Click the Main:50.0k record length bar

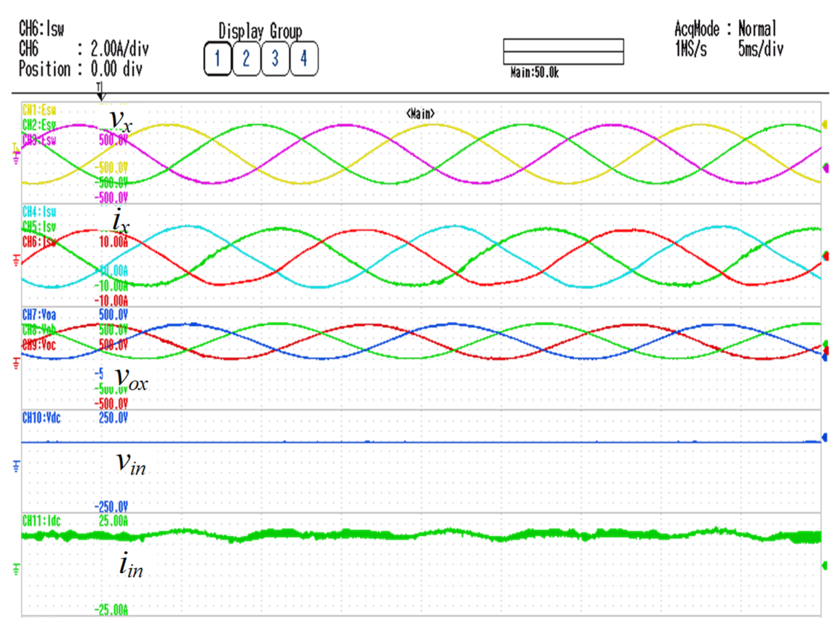pyautogui.click(x=563, y=52)
